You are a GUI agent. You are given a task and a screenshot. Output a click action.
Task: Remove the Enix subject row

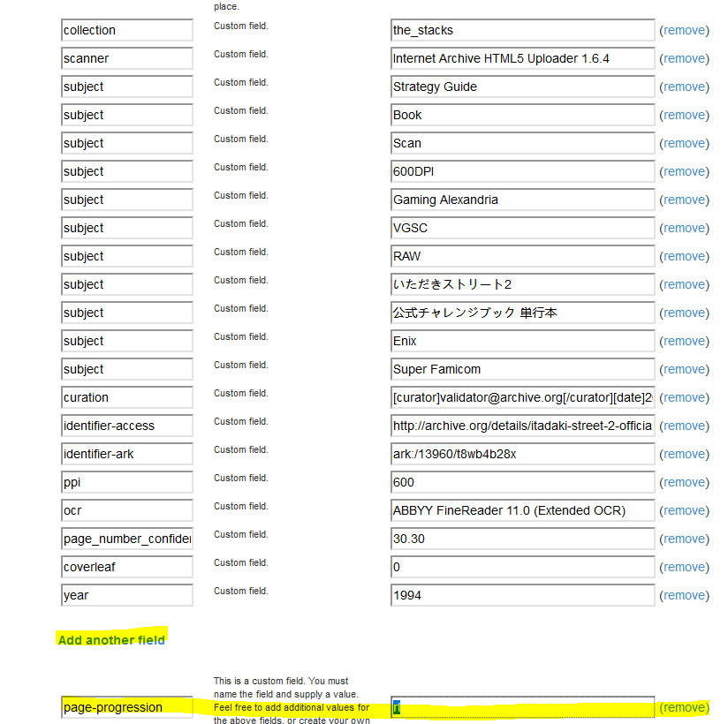pyautogui.click(x=685, y=341)
